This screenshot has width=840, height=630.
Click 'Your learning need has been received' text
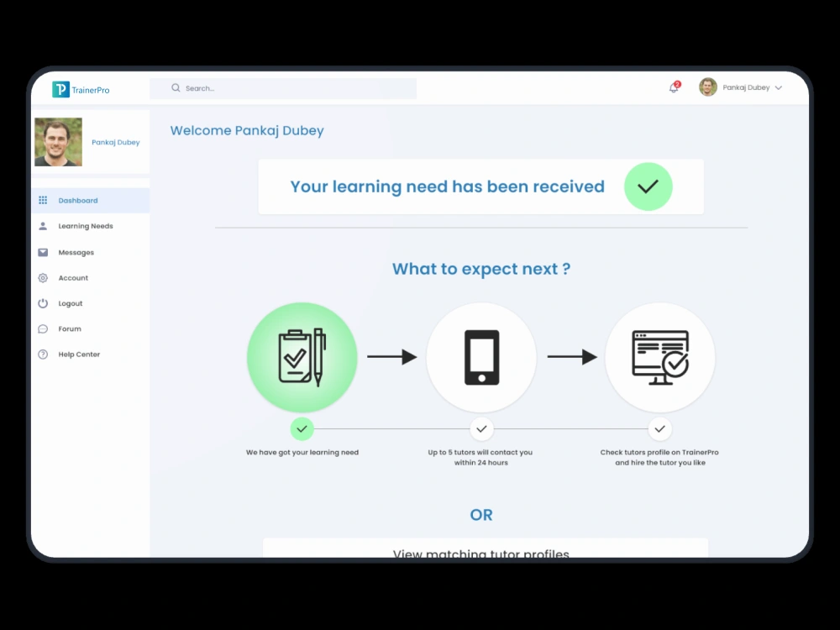point(448,186)
